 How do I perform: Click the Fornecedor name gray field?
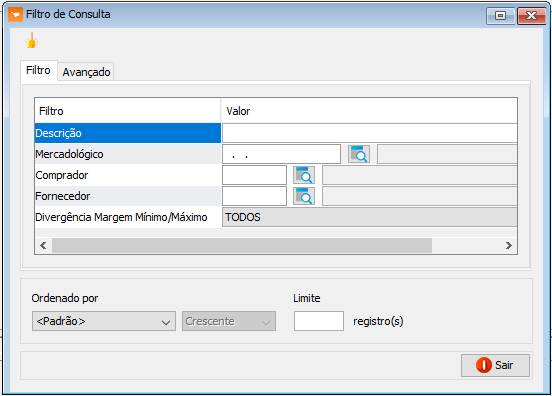[420, 196]
